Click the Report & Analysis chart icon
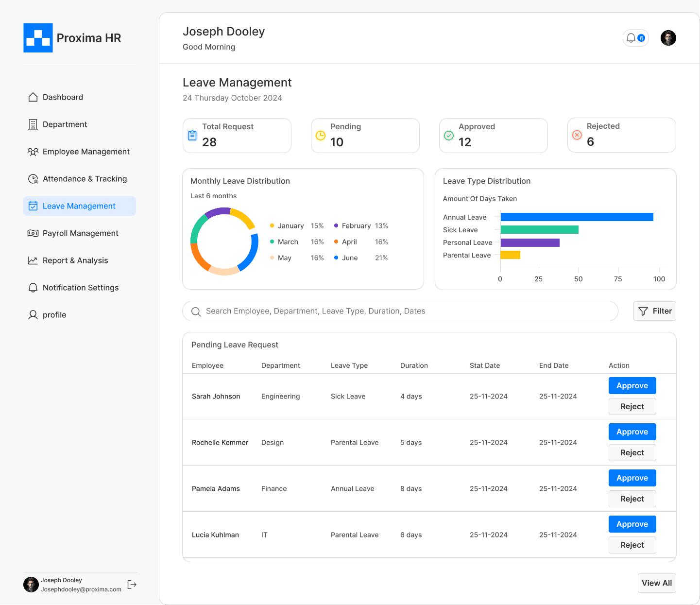 point(33,260)
